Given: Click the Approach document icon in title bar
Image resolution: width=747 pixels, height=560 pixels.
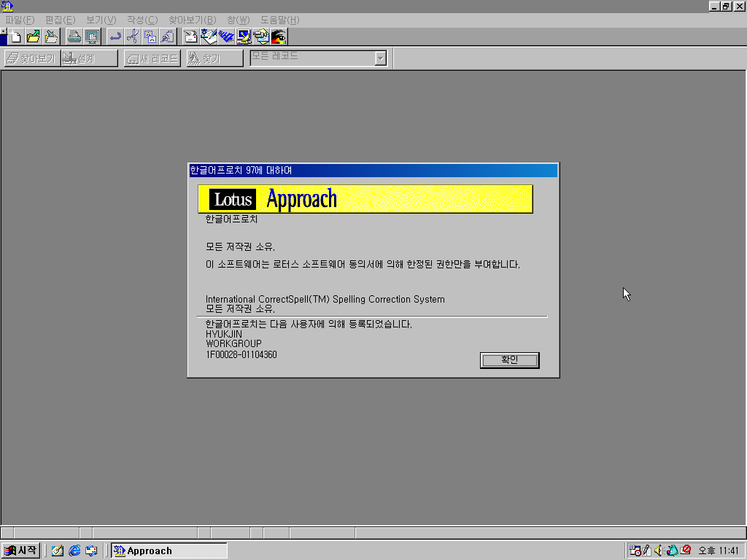Looking at the screenshot, I should point(7,6).
